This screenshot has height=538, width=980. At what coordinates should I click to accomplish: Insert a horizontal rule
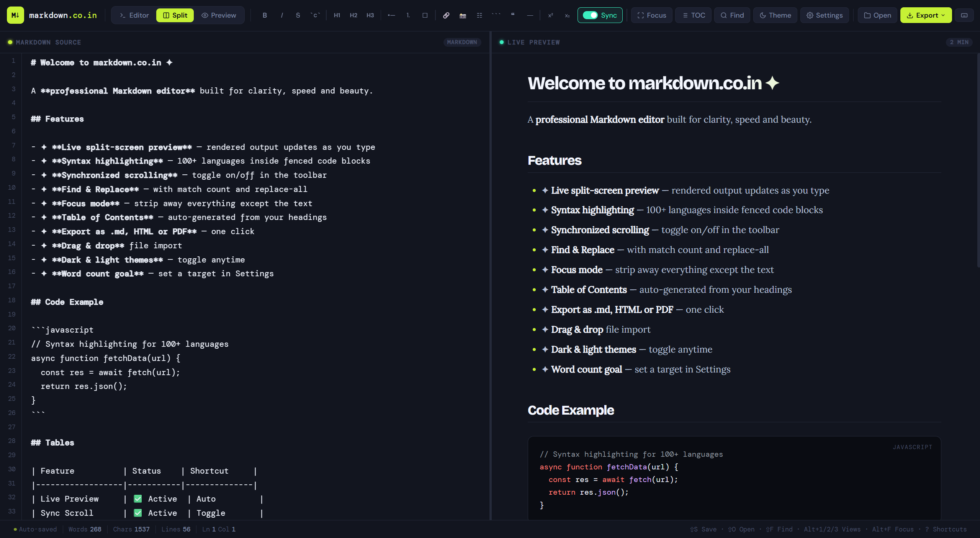coord(530,15)
